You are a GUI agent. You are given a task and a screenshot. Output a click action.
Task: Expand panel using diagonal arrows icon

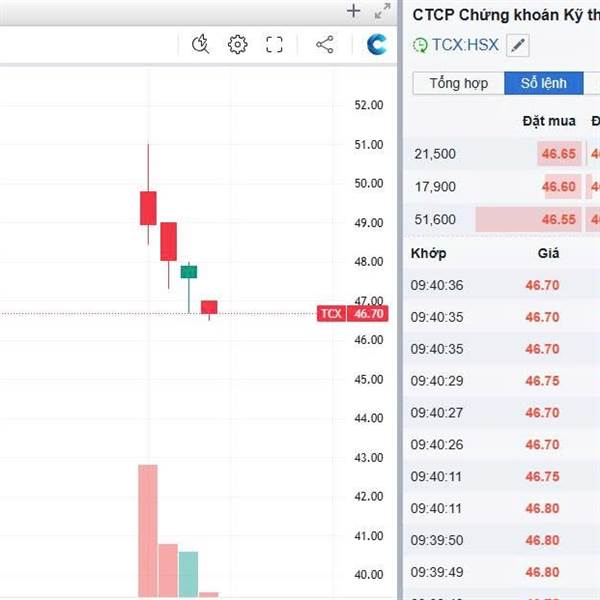pyautogui.click(x=382, y=11)
